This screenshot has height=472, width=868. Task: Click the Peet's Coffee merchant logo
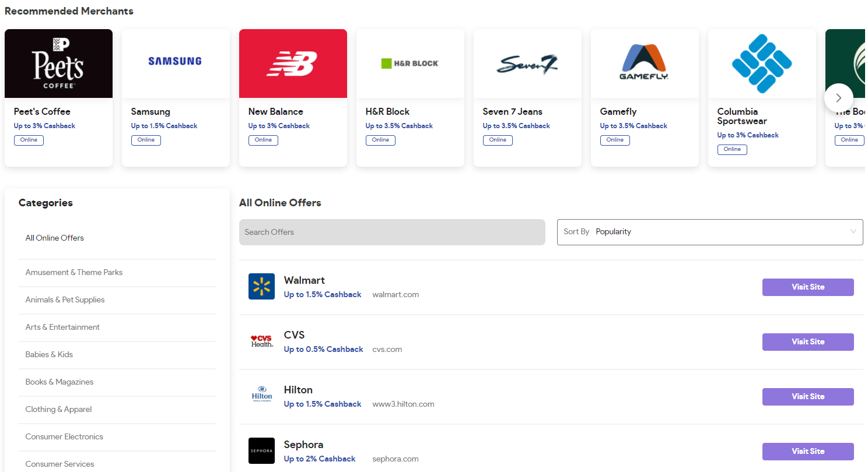(58, 63)
